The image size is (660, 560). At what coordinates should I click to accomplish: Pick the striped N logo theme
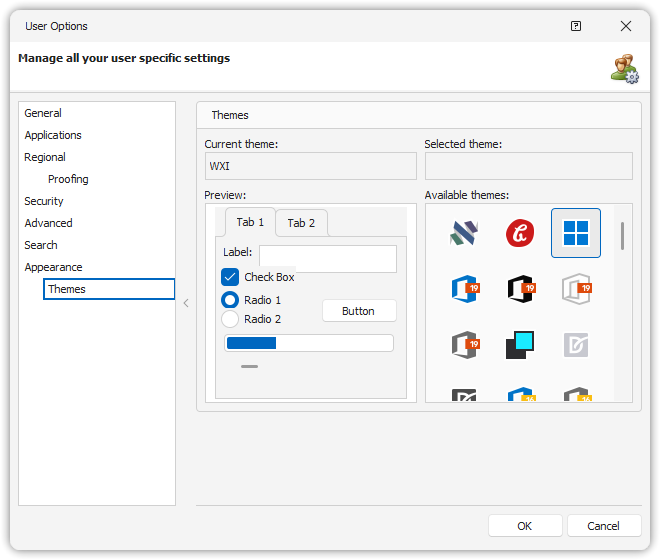pyautogui.click(x=464, y=233)
